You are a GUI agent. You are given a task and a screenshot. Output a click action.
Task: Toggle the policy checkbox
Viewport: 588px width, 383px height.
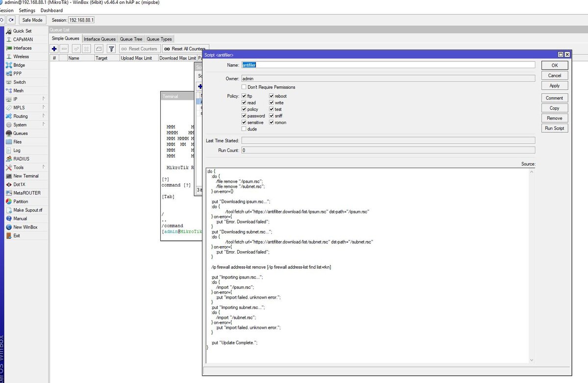[244, 109]
